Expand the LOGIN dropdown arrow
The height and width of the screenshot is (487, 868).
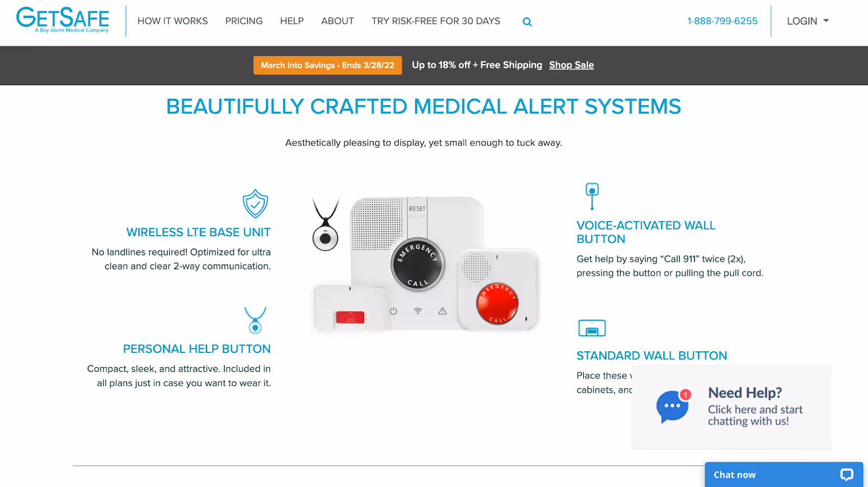(826, 21)
